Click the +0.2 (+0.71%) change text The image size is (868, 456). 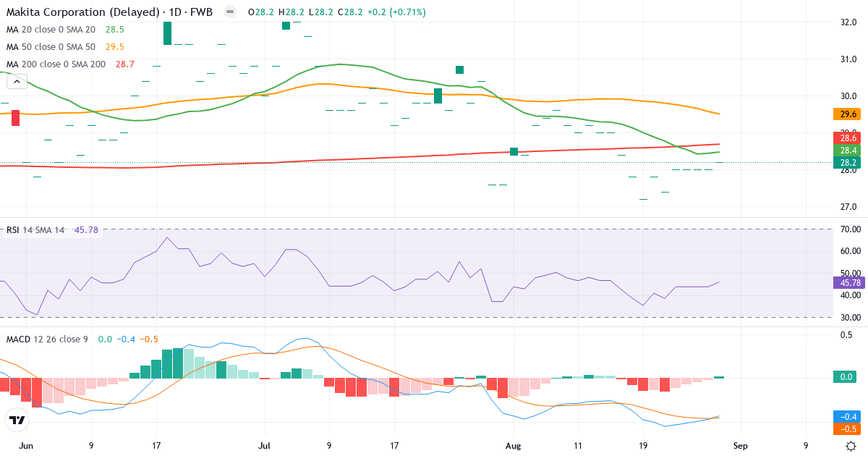(396, 12)
